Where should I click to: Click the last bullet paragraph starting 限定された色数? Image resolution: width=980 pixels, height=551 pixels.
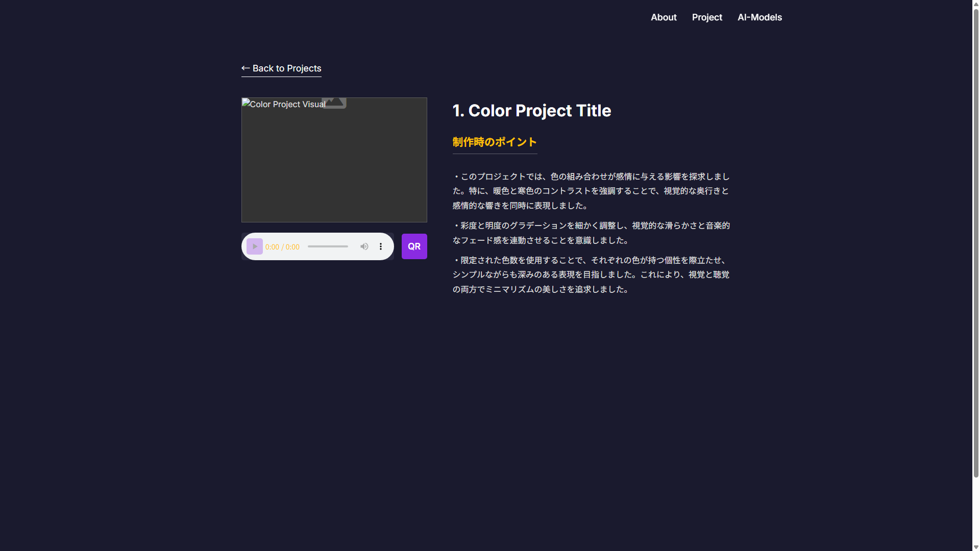click(x=591, y=274)
